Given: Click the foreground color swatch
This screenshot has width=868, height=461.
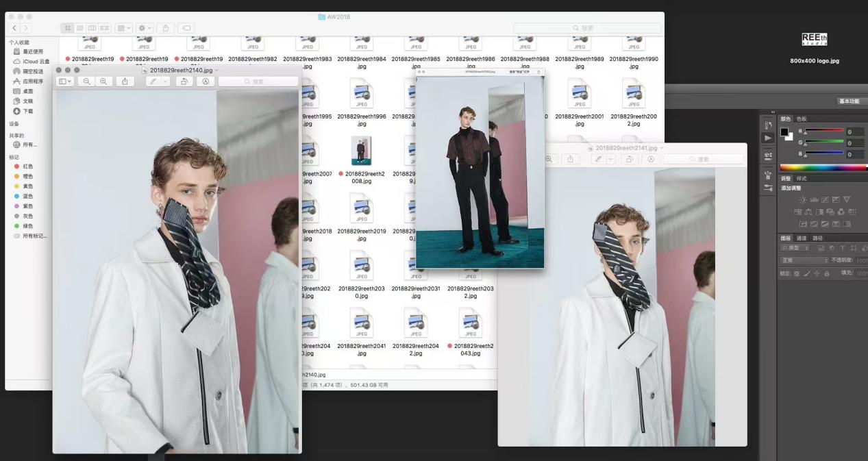Looking at the screenshot, I should [784, 132].
